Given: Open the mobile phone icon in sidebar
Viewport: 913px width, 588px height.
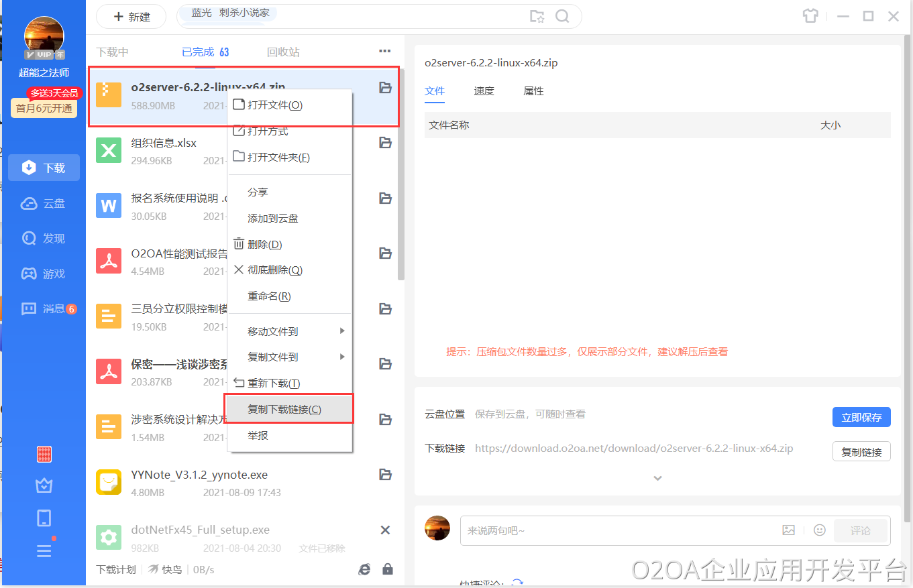Looking at the screenshot, I should pyautogui.click(x=44, y=518).
